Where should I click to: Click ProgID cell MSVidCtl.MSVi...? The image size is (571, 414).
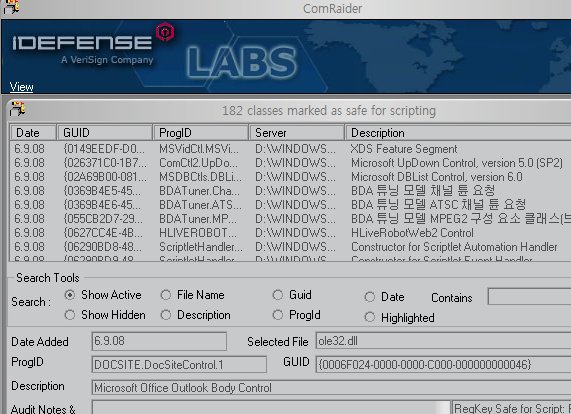(199, 149)
